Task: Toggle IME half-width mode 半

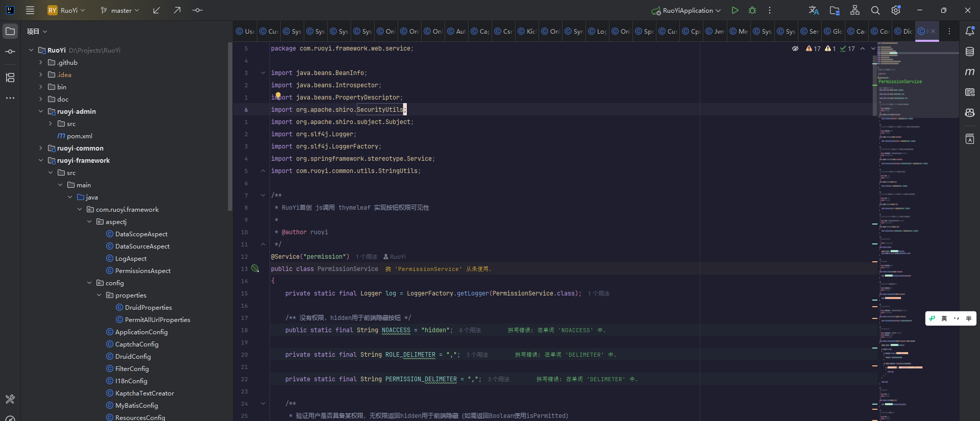Action: (969, 318)
